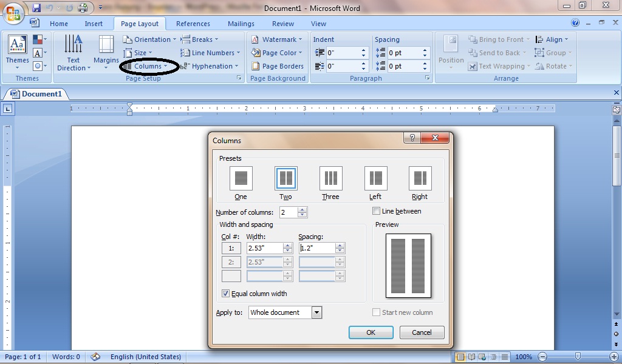This screenshot has width=622, height=364.
Task: Customize Quick Access Toolbar arrow
Action: pyautogui.click(x=100, y=8)
